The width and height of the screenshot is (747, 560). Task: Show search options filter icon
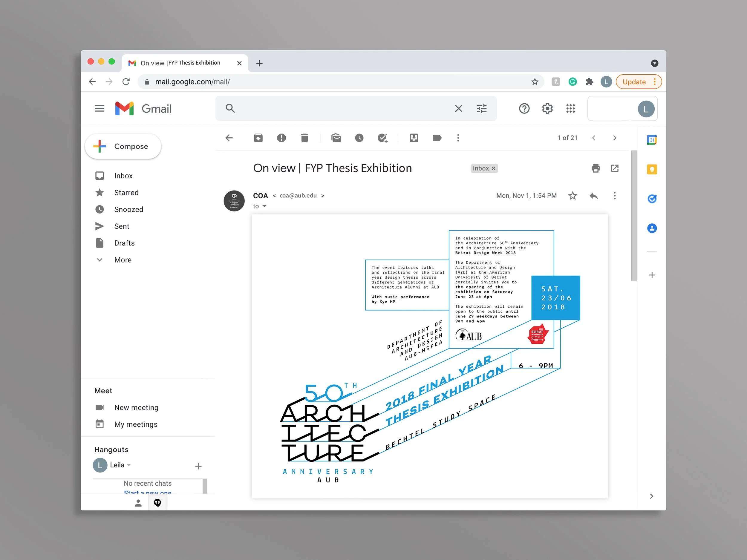click(x=482, y=108)
